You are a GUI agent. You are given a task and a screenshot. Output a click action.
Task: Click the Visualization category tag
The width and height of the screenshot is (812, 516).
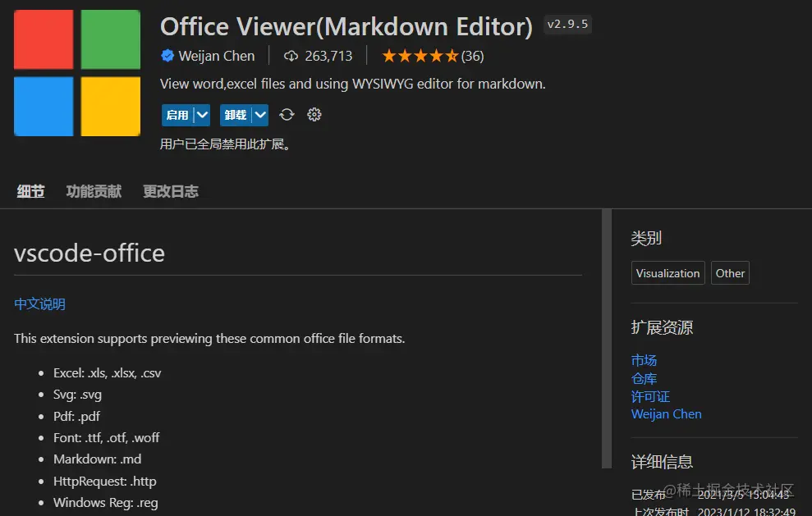click(x=668, y=272)
